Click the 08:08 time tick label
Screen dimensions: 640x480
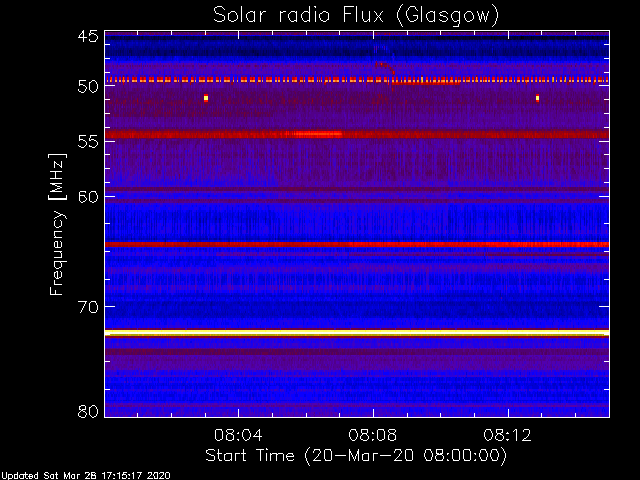[373, 435]
